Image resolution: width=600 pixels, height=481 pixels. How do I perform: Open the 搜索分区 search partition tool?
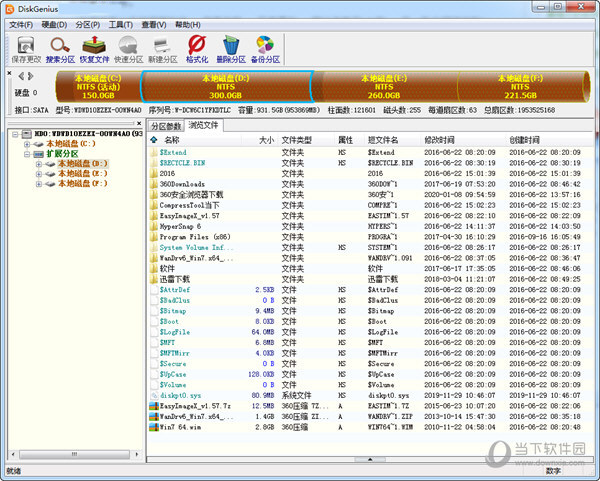[60, 50]
